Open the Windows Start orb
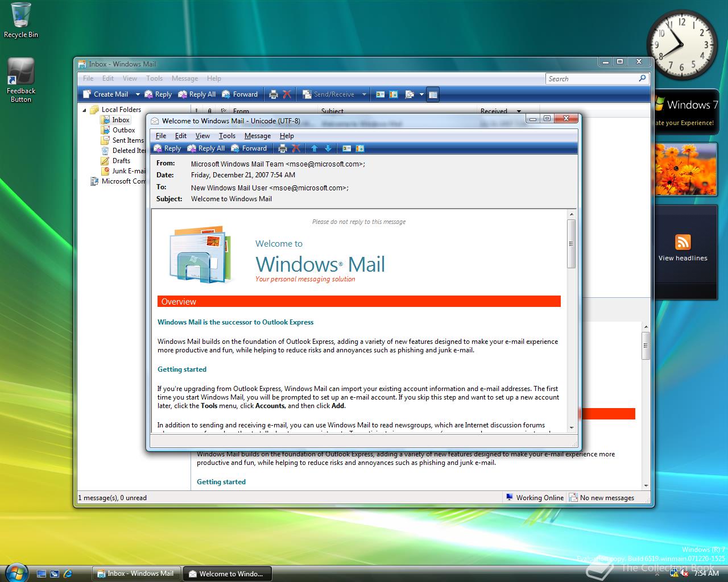 click(x=15, y=572)
